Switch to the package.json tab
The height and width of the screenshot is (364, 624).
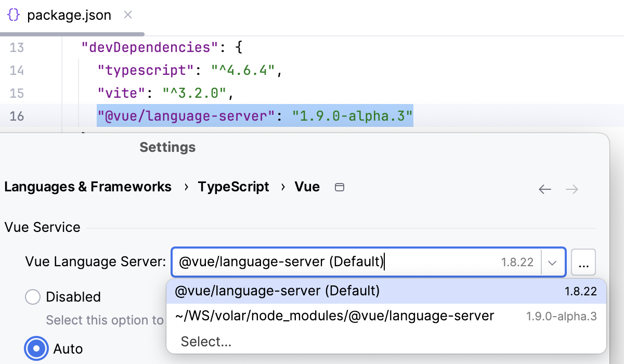(x=68, y=15)
